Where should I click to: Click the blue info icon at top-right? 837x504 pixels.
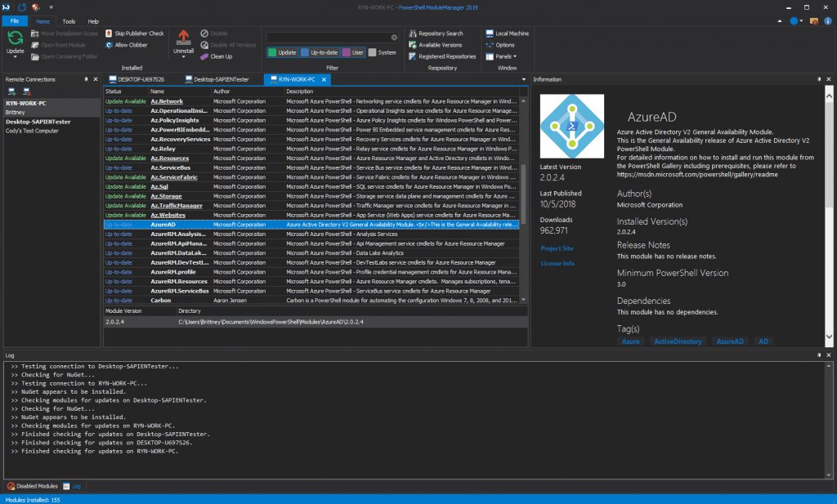828,21
